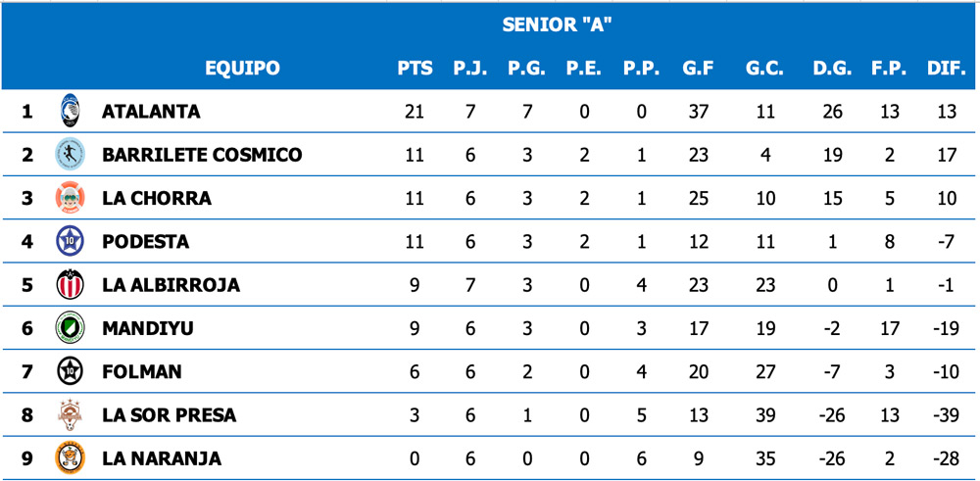Select the Mandiyu green round logo
This screenshot has height=481, width=980.
point(70,328)
